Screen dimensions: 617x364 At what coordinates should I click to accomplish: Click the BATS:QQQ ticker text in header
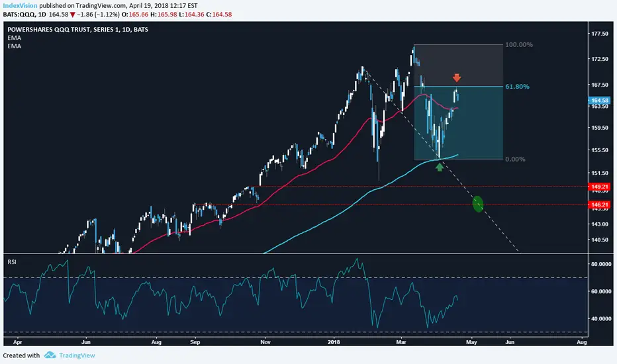(19, 15)
